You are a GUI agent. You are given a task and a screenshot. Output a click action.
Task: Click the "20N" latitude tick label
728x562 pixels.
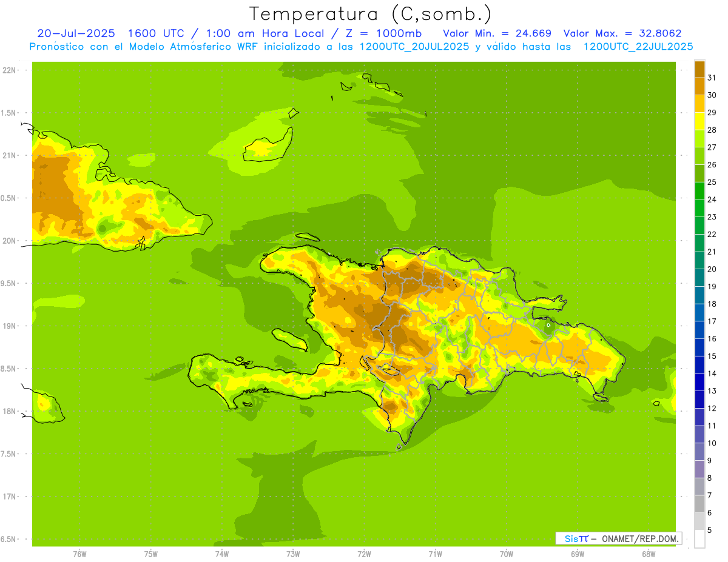tap(9, 241)
